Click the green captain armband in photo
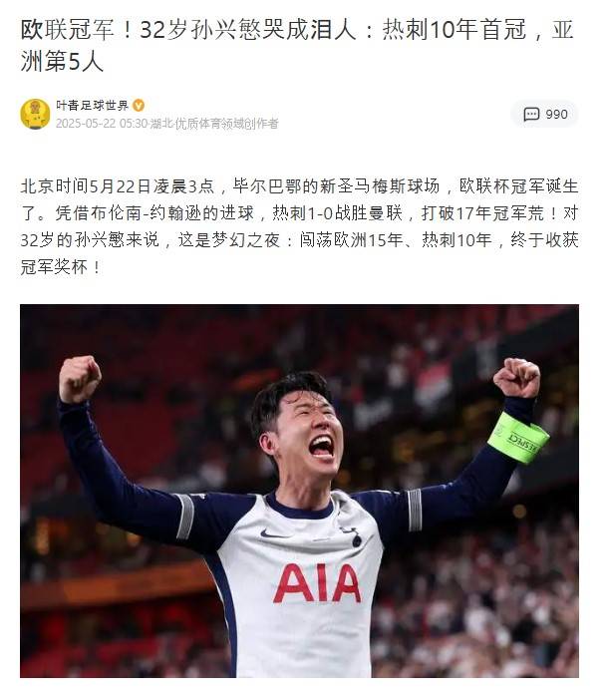608x700 pixels. click(x=518, y=439)
